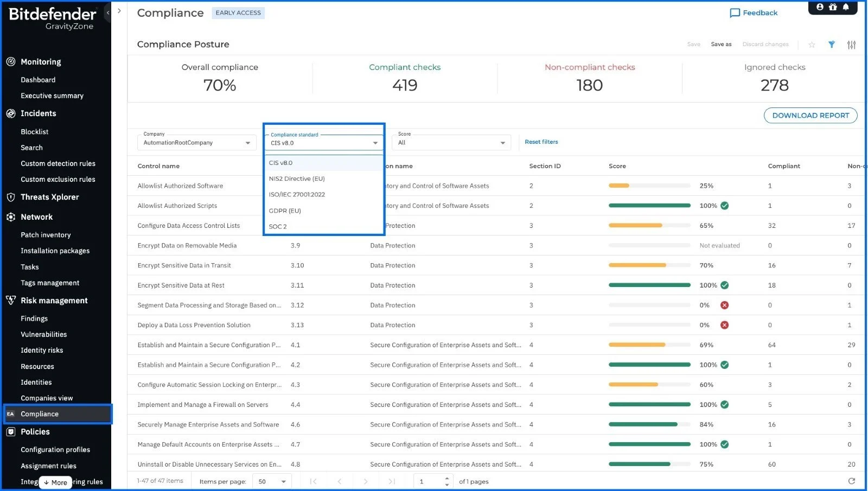
Task: Open the Items per page dropdown
Action: point(272,482)
